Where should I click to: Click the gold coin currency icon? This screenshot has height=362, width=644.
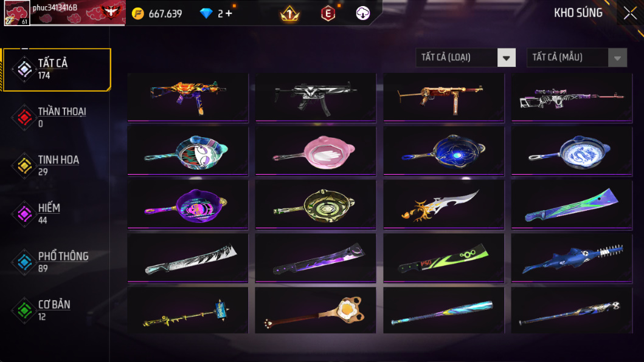pyautogui.click(x=138, y=13)
